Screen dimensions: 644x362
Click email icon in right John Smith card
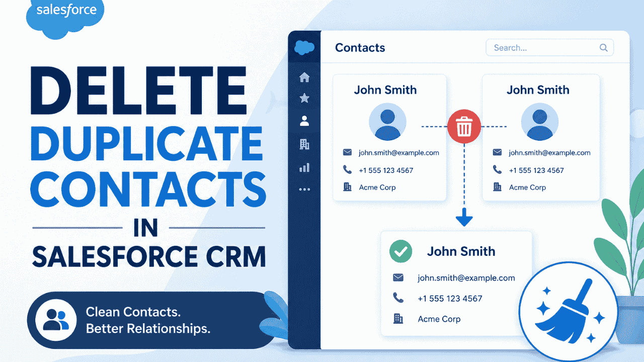[498, 152]
